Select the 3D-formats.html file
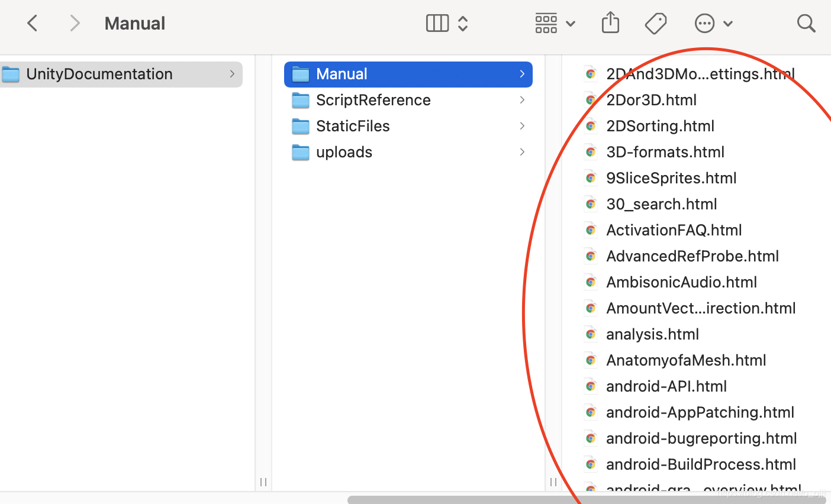831x504 pixels. point(665,152)
